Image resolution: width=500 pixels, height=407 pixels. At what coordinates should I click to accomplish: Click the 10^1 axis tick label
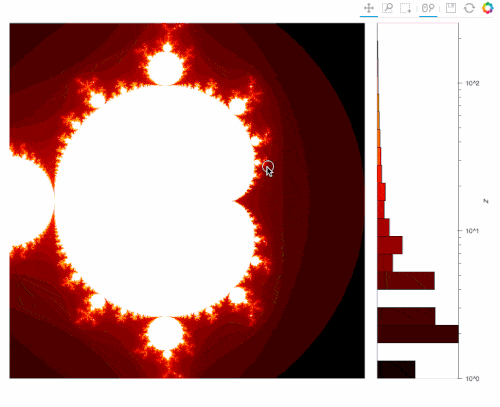(472, 231)
